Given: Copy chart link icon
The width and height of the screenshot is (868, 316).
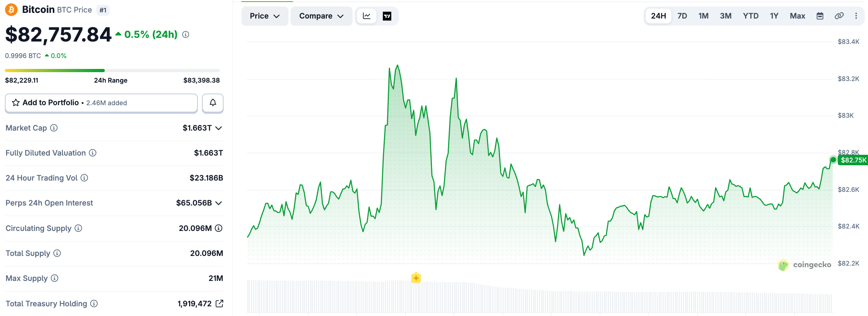Looking at the screenshot, I should [x=839, y=16].
